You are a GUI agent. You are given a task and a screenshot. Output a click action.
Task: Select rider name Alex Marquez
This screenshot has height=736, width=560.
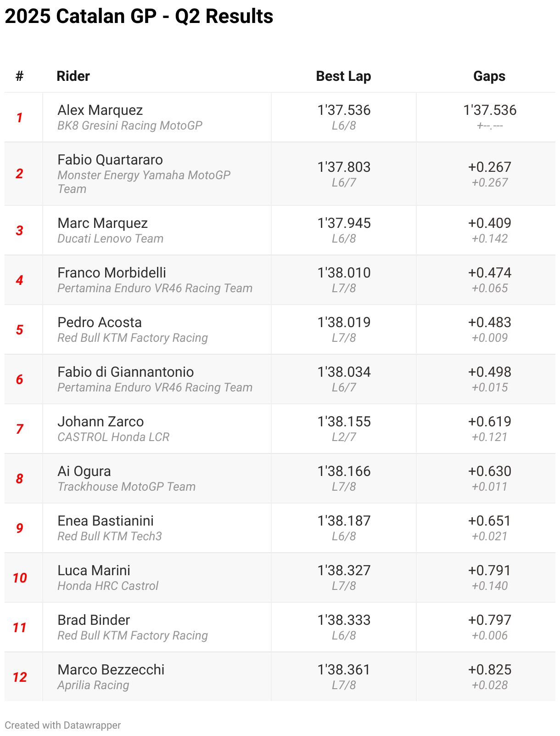click(x=100, y=110)
